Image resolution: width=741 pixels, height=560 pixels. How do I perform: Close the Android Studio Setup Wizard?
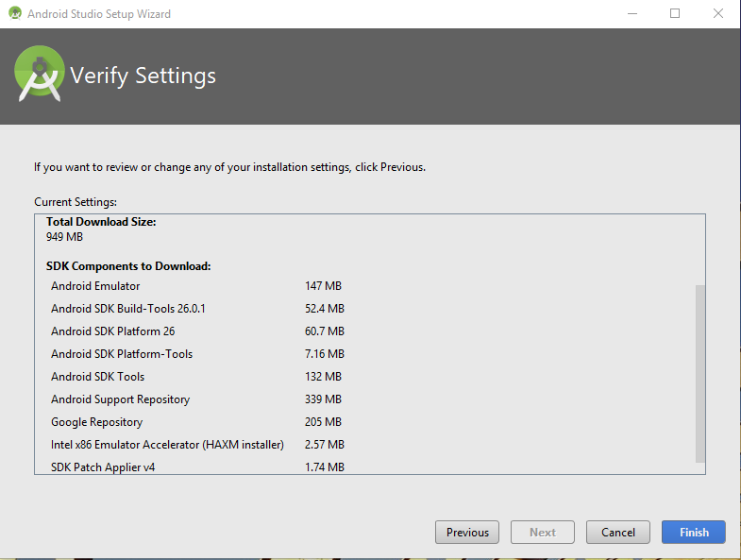[717, 14]
